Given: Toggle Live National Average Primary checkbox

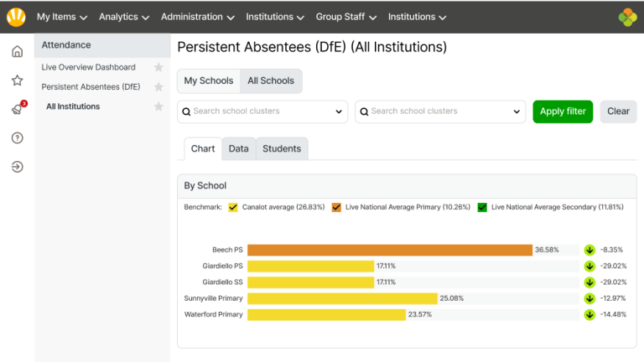Looking at the screenshot, I should 336,207.
